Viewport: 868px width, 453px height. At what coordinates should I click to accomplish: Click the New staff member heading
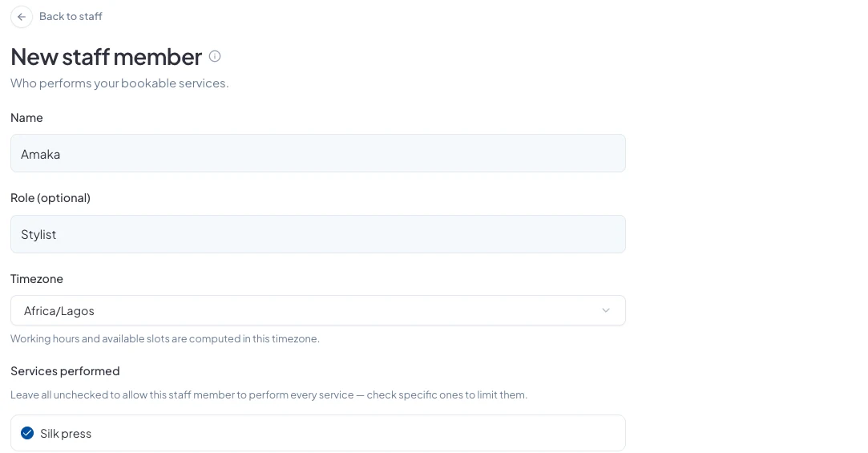tap(107, 57)
